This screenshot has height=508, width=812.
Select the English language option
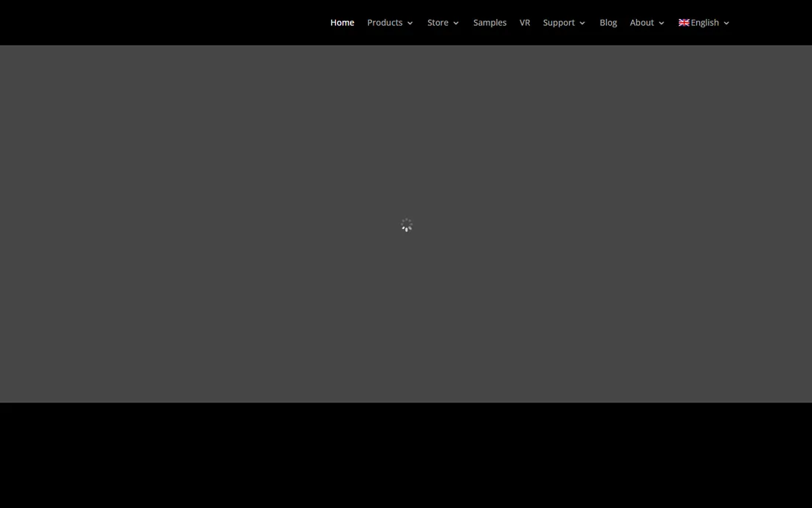click(704, 23)
